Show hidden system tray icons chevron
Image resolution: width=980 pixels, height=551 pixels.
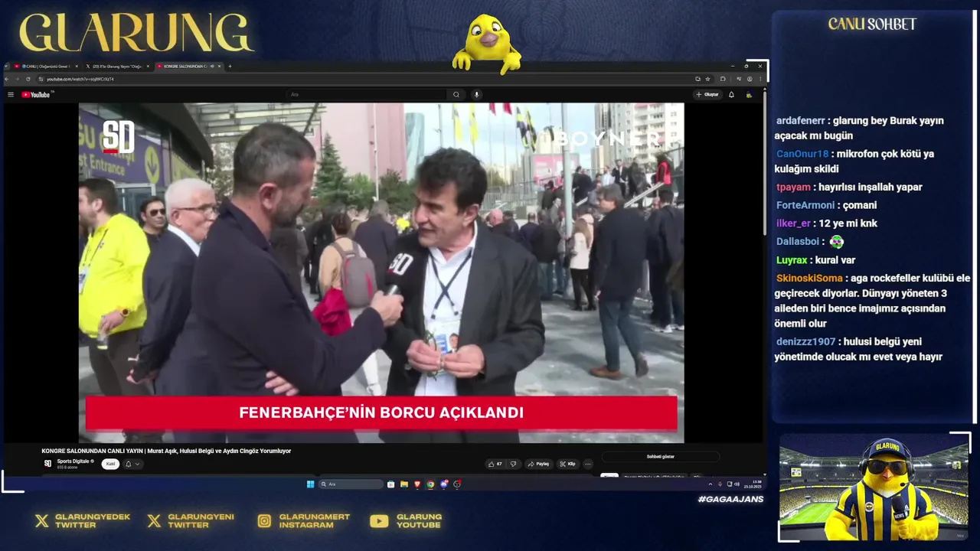point(710,484)
